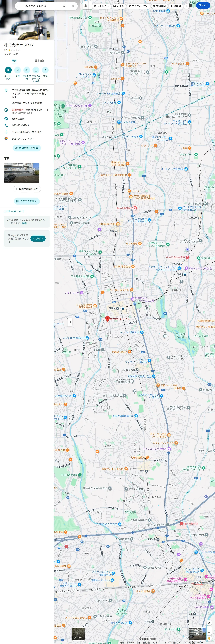This screenshot has width=215, height=644.
Task: Select the ノジマ NEW湘南台店 shop pin
Action: pos(87,338)
